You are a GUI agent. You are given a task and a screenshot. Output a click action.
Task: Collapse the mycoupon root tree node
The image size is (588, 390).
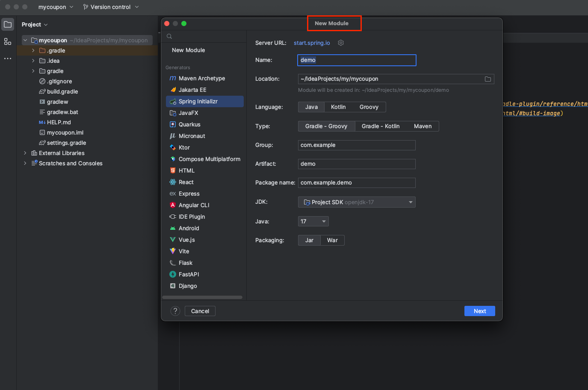click(x=25, y=40)
